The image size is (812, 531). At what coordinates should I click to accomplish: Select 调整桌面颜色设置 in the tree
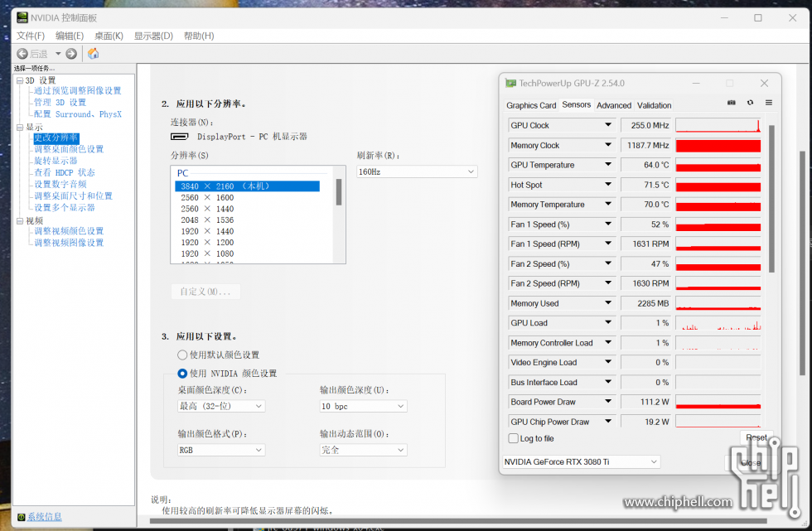[x=69, y=149]
